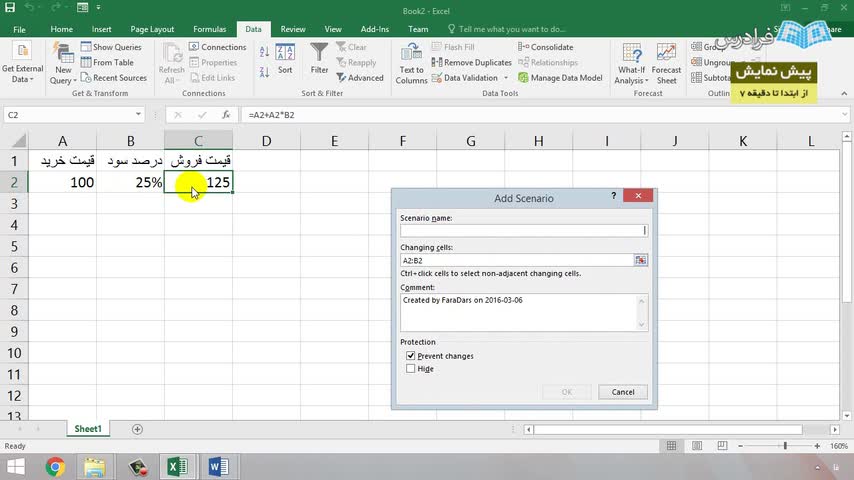Click the Select All corner triangle
The width and height of the screenshot is (854, 480).
18,141
